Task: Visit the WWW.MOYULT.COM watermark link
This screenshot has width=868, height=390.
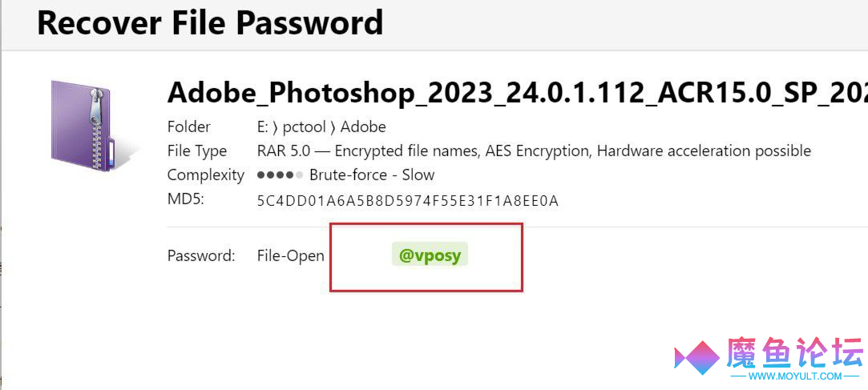Action: [795, 376]
